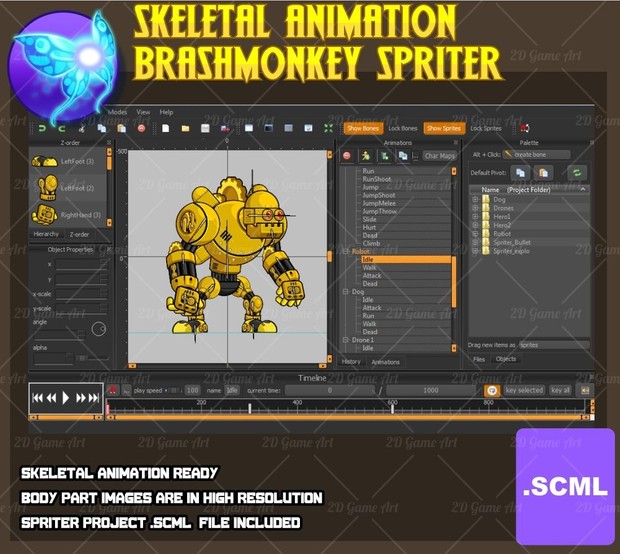The width and height of the screenshot is (620, 554).
Task: Click the animation name field showing Idle
Action: (x=232, y=390)
